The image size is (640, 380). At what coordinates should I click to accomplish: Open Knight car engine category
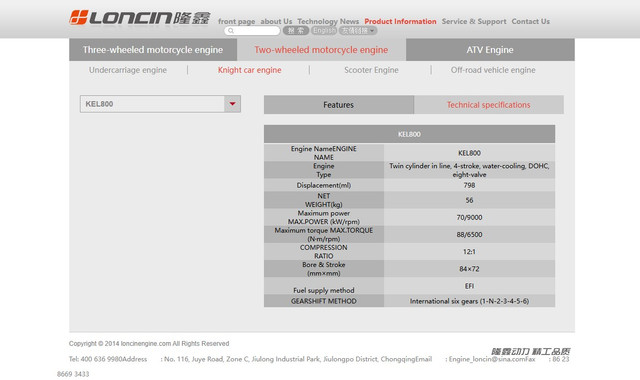click(x=249, y=70)
